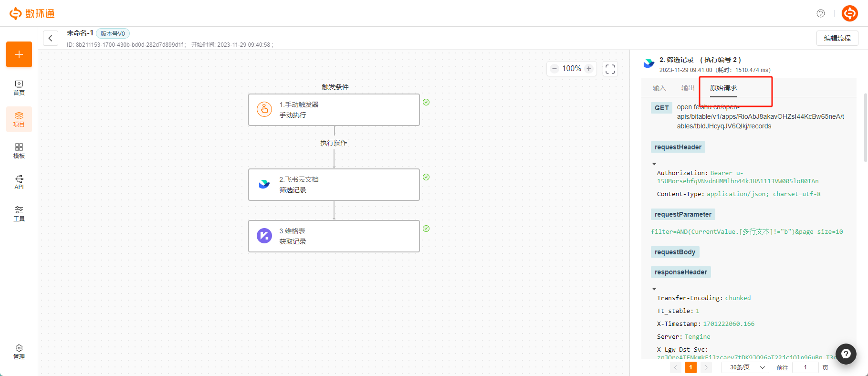The width and height of the screenshot is (868, 376).
Task: Click the 编辑流程 button
Action: (837, 38)
